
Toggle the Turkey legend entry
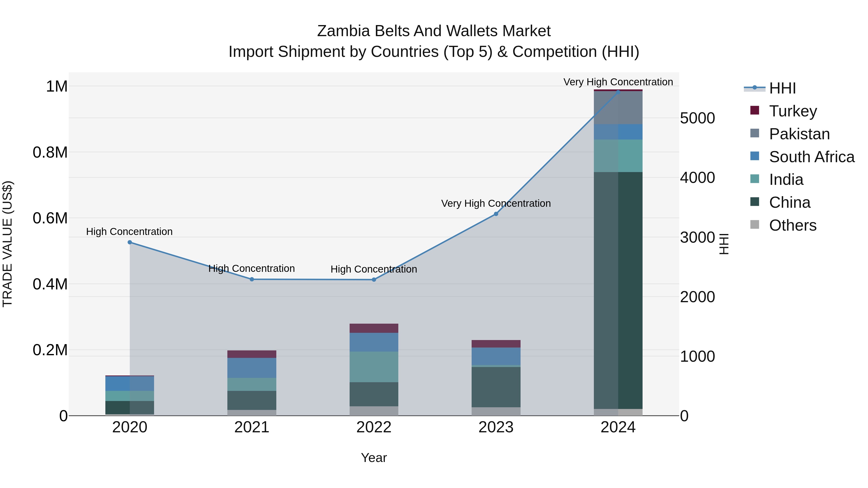(783, 111)
